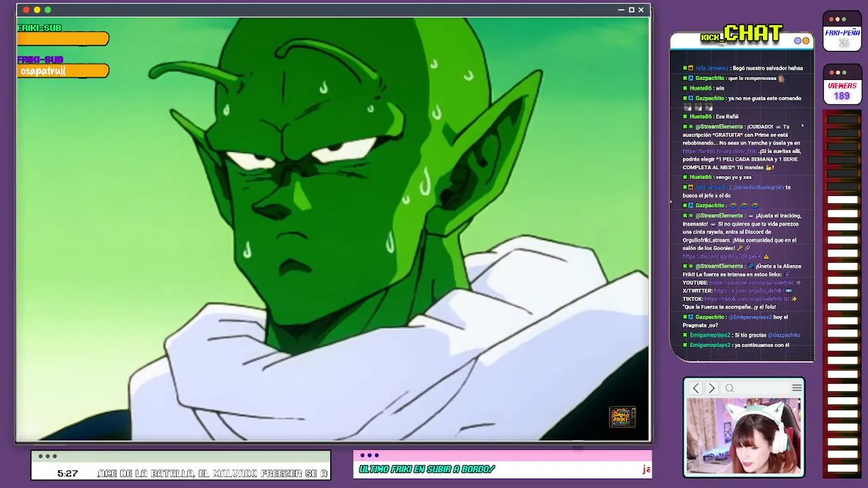Click the verified badge next to first @StreamElements
Viewport: 868px width, 488px height.
click(x=690, y=127)
